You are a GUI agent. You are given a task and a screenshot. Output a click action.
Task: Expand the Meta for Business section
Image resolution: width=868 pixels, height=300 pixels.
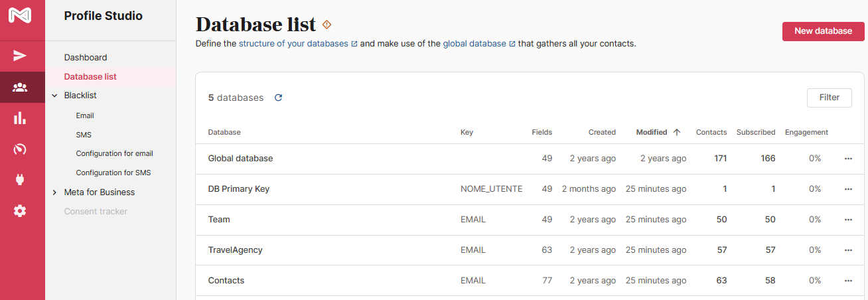click(54, 192)
